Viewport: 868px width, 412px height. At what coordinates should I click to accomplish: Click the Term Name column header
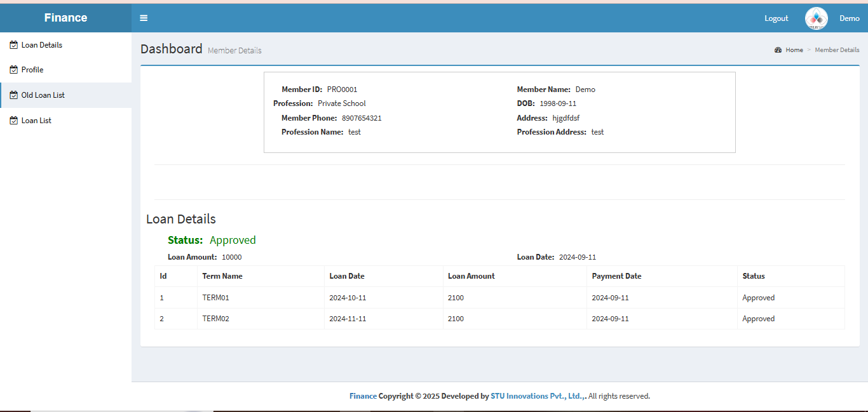[x=222, y=276]
